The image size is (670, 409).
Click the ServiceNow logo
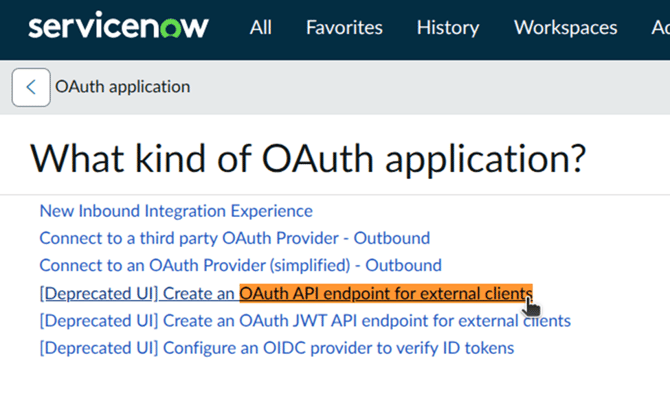click(118, 27)
